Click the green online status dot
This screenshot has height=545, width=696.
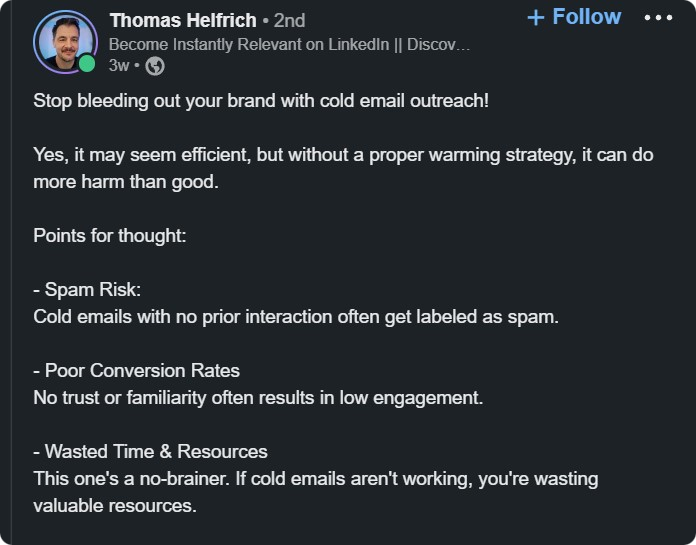pyautogui.click(x=87, y=63)
